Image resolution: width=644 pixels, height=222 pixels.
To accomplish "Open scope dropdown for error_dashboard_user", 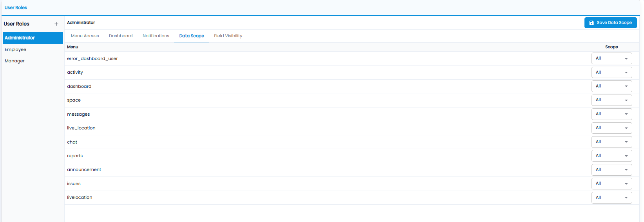I will click(x=611, y=58).
